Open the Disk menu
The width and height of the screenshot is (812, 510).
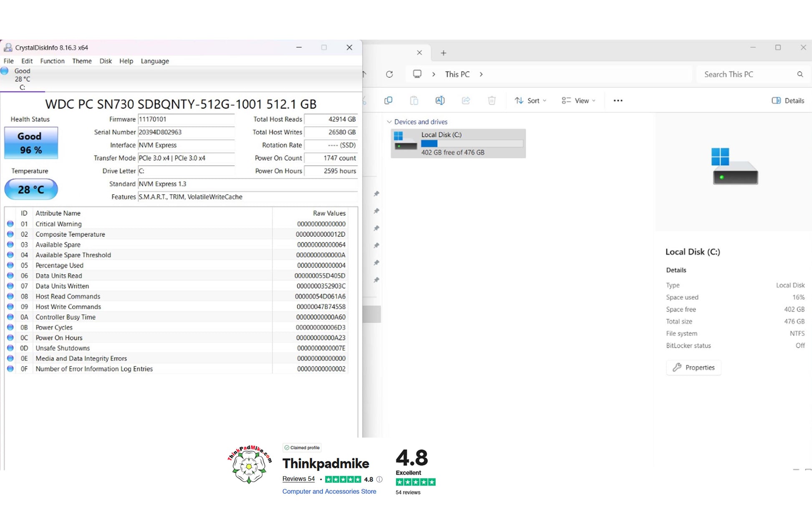click(x=106, y=61)
